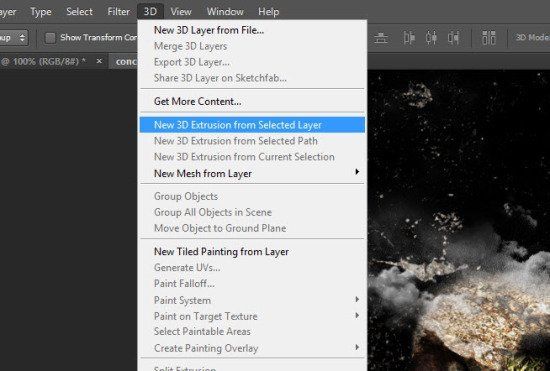Expand the New Mesh from Layer submenu arrow
Image resolution: width=550 pixels, height=371 pixels.
click(x=357, y=172)
